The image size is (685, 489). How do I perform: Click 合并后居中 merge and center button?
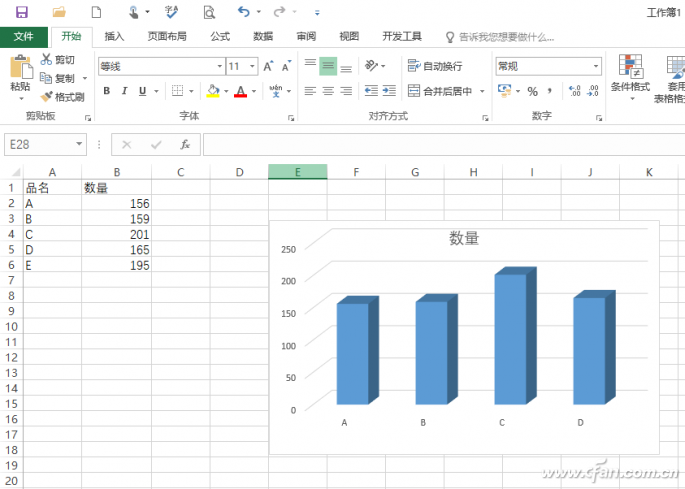coord(440,91)
